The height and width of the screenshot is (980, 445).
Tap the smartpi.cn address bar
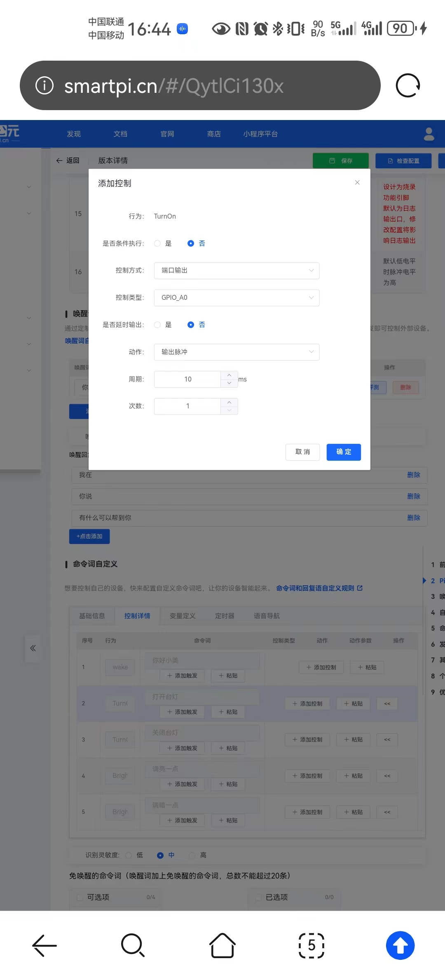click(x=200, y=85)
